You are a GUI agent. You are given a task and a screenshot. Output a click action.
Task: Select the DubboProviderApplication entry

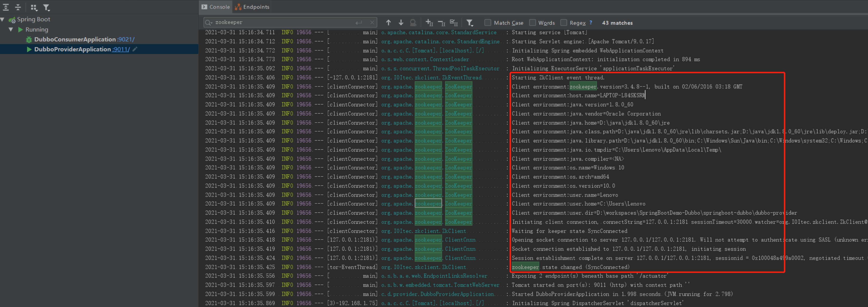(x=72, y=49)
